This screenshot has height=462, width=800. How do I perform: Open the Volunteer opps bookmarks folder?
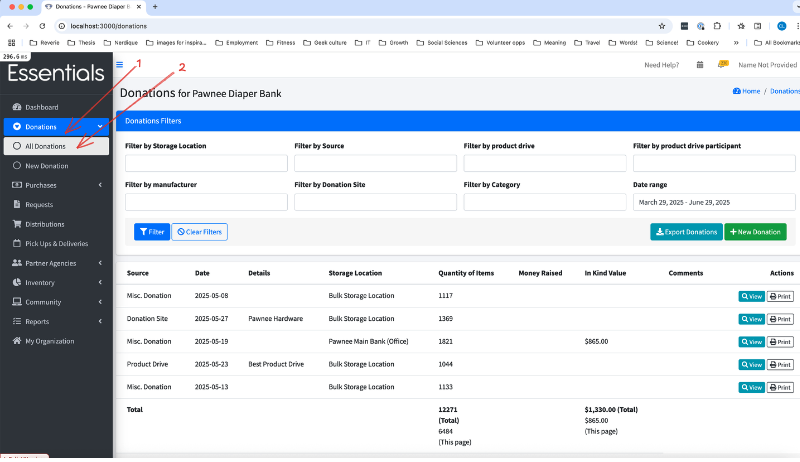click(501, 43)
